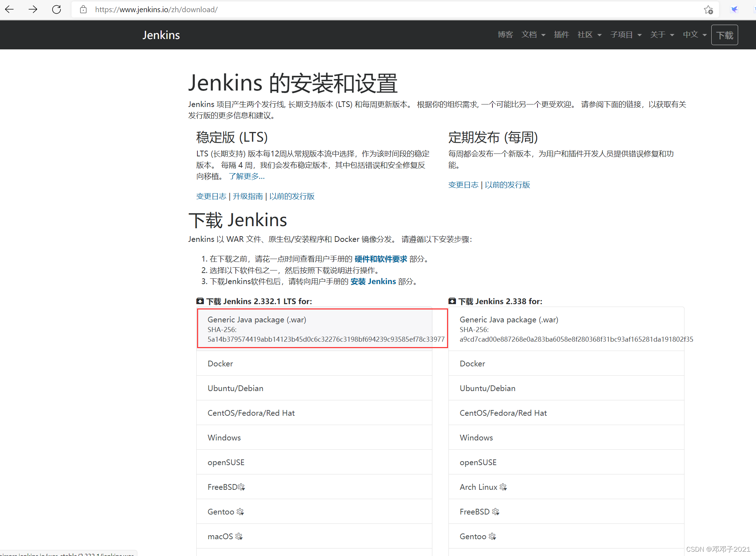
Task: Click the gear icon next to macOS
Action: (x=239, y=536)
